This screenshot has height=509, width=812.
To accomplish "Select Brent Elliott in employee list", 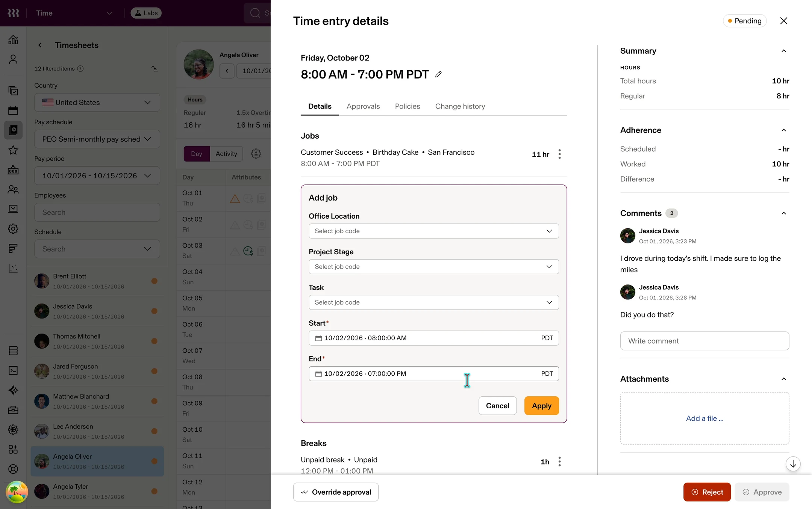I will coord(97,281).
